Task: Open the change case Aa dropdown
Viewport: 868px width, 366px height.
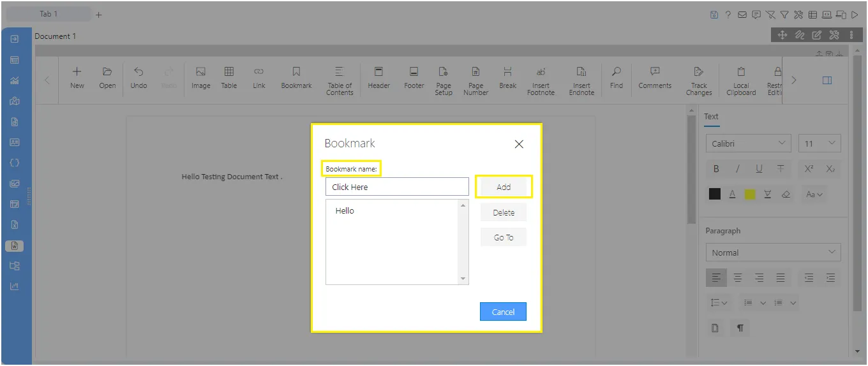Action: pyautogui.click(x=814, y=194)
